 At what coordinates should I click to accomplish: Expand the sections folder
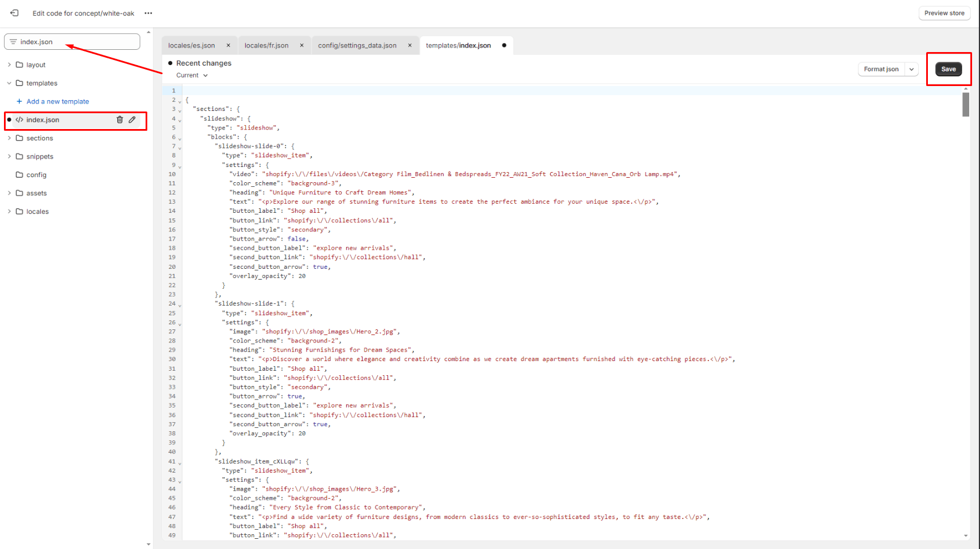click(x=9, y=138)
